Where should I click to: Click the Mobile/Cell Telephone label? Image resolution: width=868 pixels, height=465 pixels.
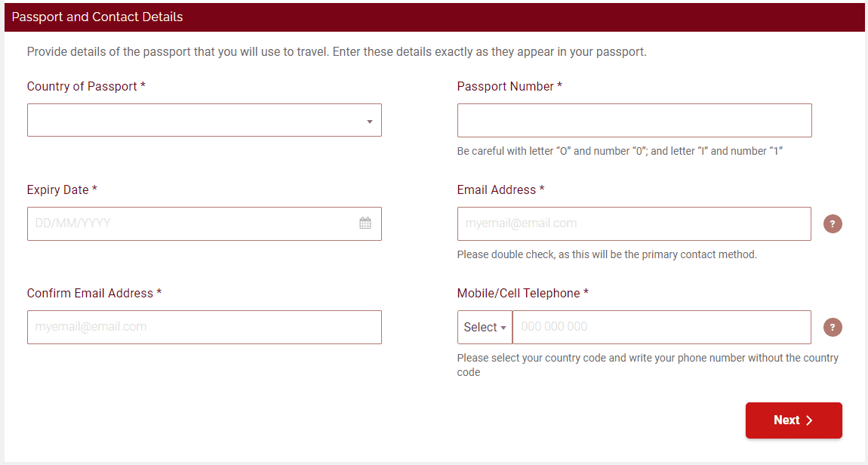click(x=522, y=293)
